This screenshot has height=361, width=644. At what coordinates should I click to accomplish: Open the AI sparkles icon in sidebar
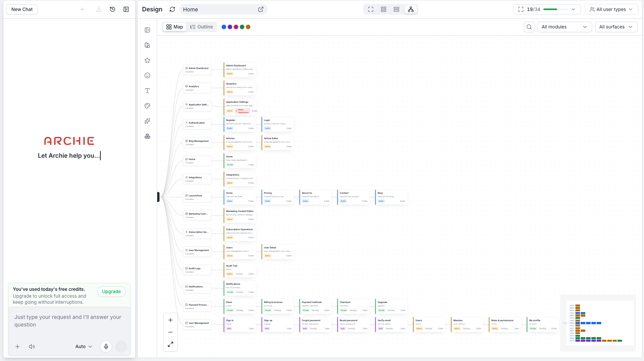147,121
